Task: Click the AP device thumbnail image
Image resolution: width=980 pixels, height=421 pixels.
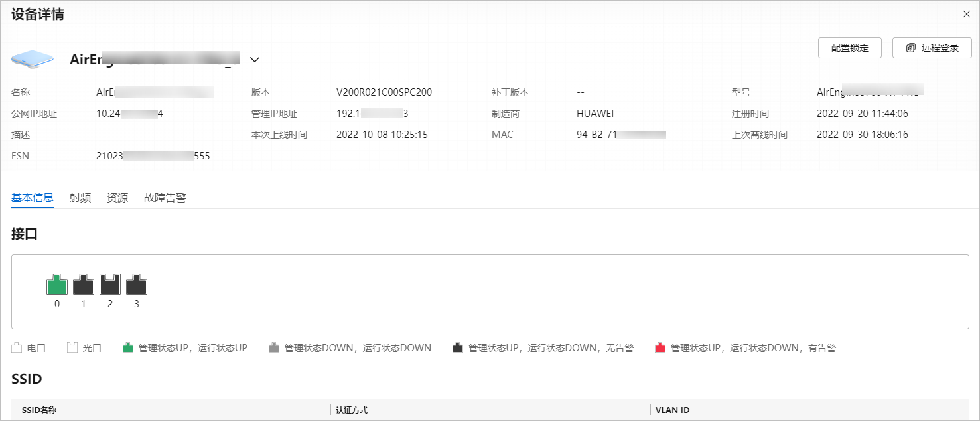Action: click(x=32, y=59)
